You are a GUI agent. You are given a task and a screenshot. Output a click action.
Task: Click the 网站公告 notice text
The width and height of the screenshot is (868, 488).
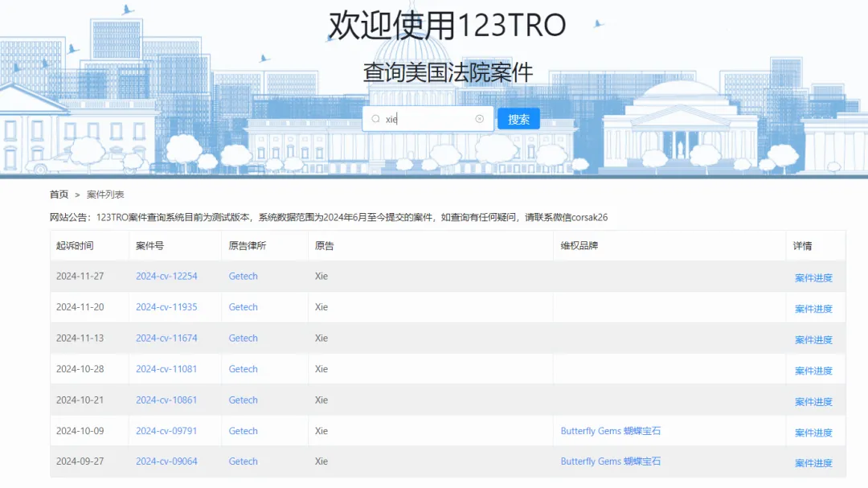pos(329,217)
